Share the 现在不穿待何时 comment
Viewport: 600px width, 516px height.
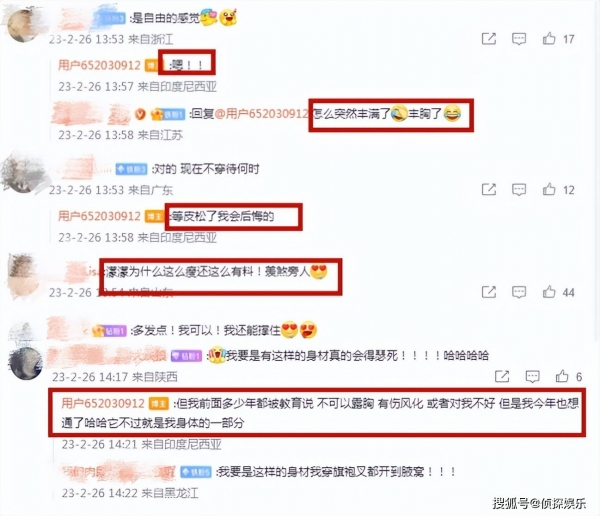pos(489,189)
